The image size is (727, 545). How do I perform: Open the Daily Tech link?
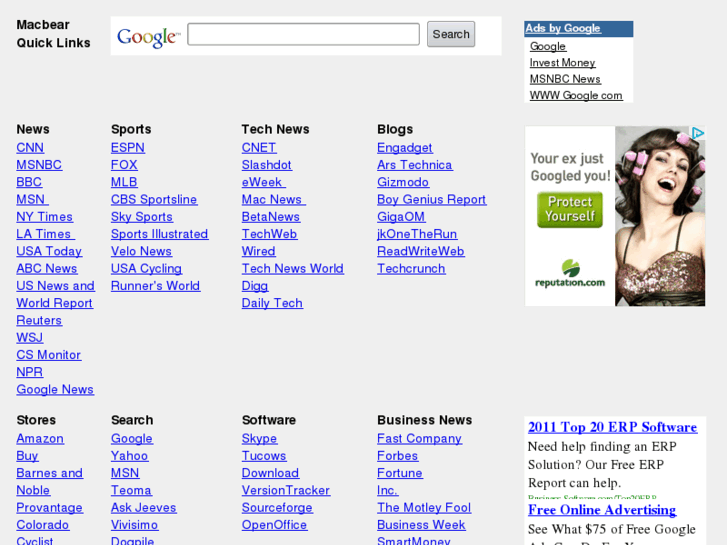[x=272, y=303]
